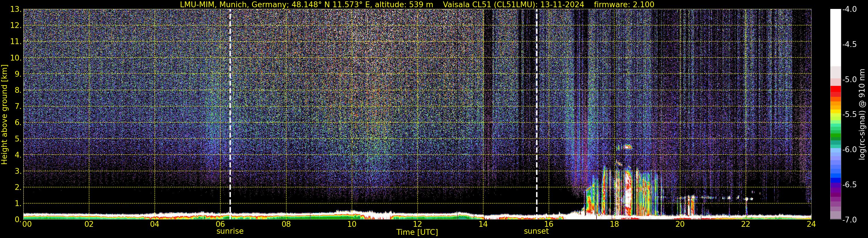The image size is (868, 238).
Task: Click the "5." height axis tick label
Action: coord(18,139)
